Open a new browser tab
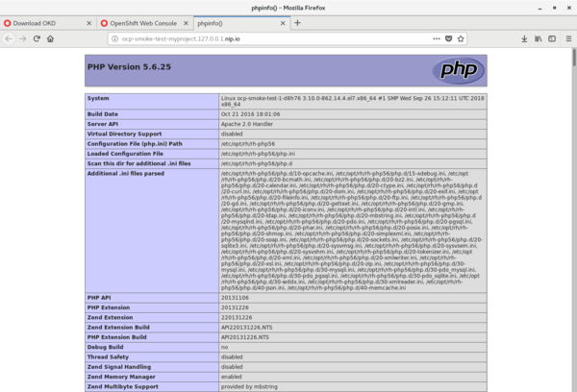 pyautogui.click(x=297, y=21)
